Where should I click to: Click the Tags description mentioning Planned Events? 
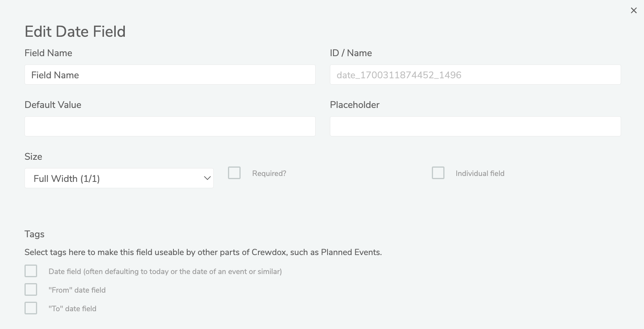[203, 252]
